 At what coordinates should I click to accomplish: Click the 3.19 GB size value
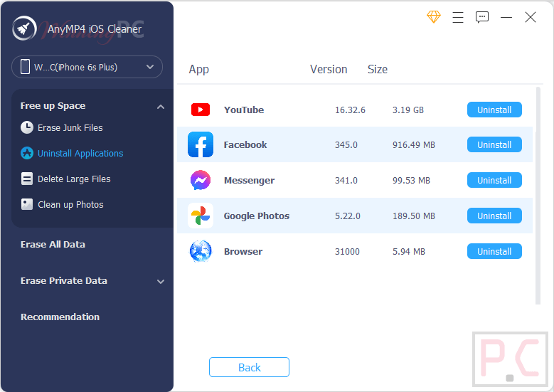coord(408,110)
